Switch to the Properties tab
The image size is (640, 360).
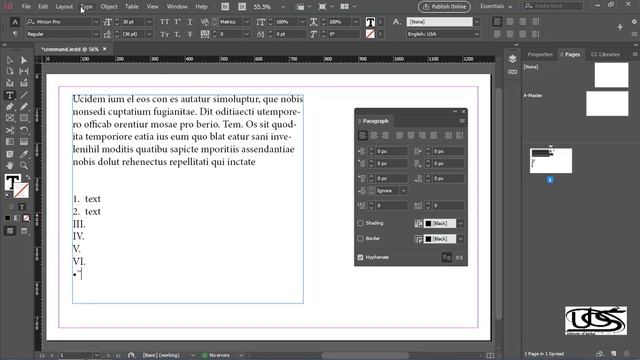540,54
